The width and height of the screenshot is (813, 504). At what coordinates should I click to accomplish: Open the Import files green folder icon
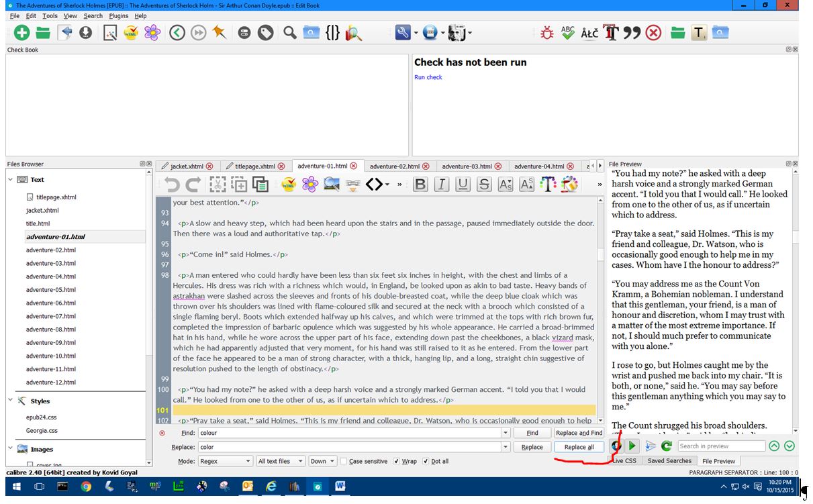pyautogui.click(x=43, y=32)
